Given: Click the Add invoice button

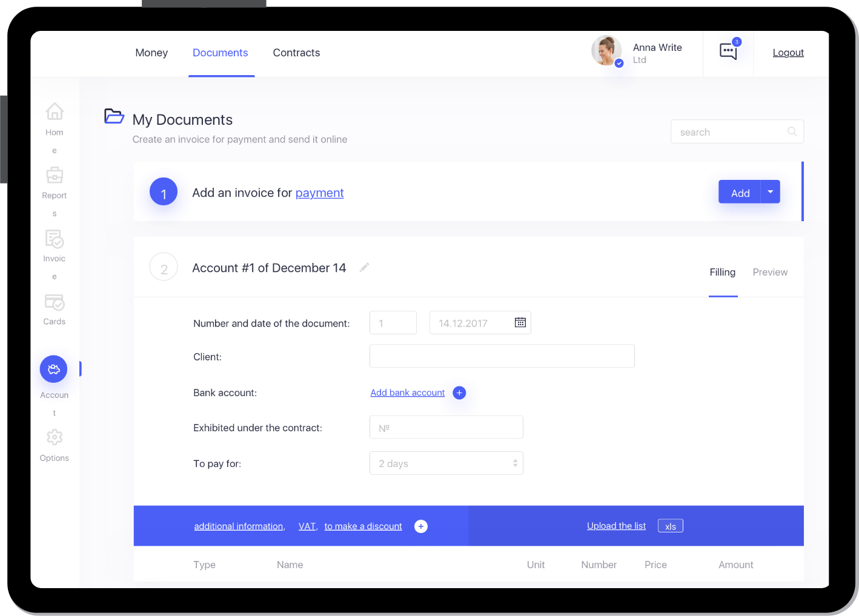Looking at the screenshot, I should (x=740, y=191).
